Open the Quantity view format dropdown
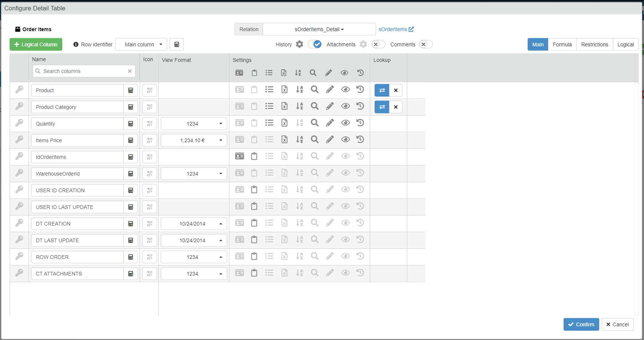This screenshot has width=644, height=340. click(194, 124)
